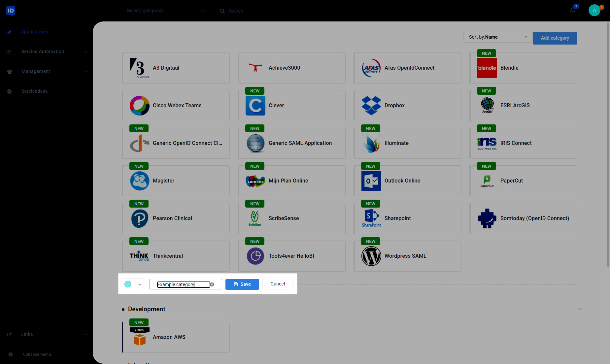Click the search magnifier icon

[x=222, y=11]
